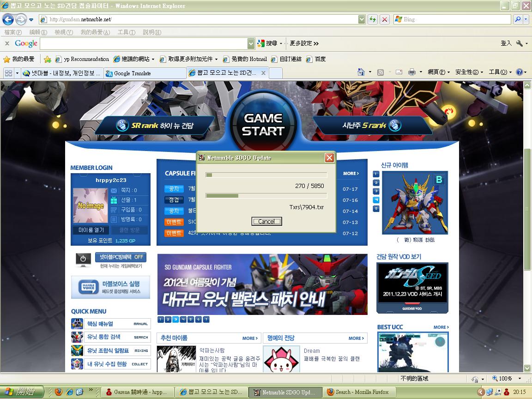Click the power monitor icon beside PC방 혜택

[x=83, y=260]
